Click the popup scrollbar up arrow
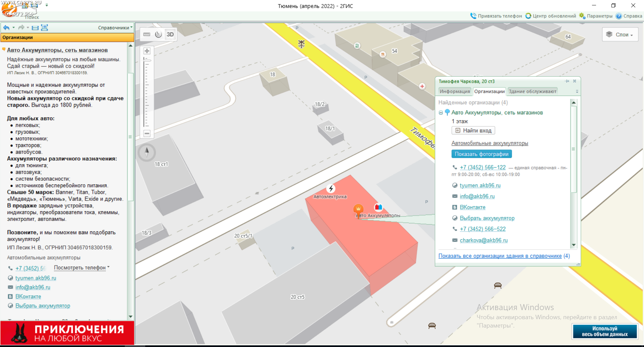This screenshot has width=644, height=347. pyautogui.click(x=574, y=103)
